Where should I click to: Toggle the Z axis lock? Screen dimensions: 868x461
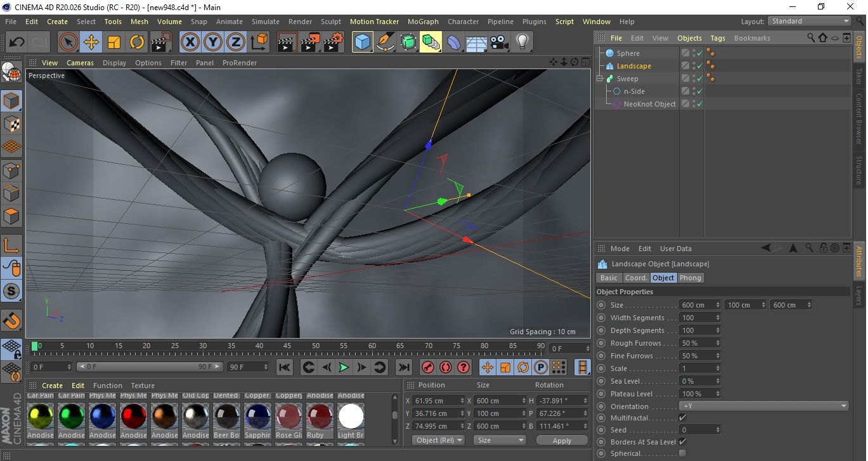tap(236, 42)
